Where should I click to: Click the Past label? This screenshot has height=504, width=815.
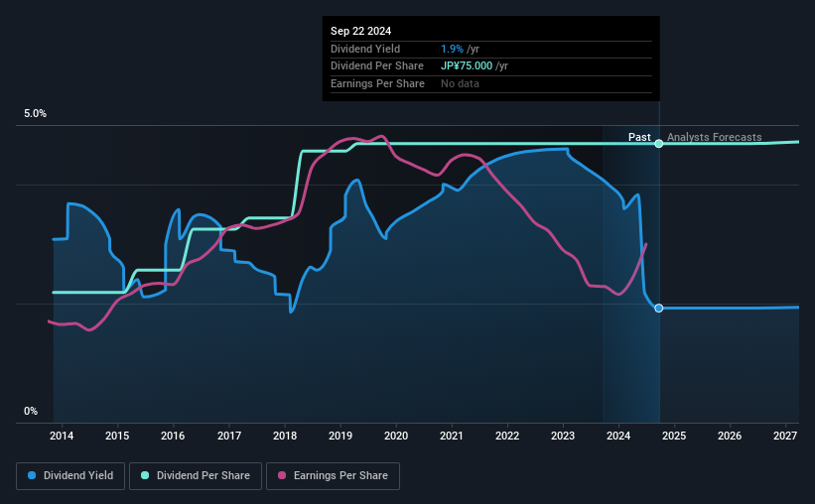639,137
